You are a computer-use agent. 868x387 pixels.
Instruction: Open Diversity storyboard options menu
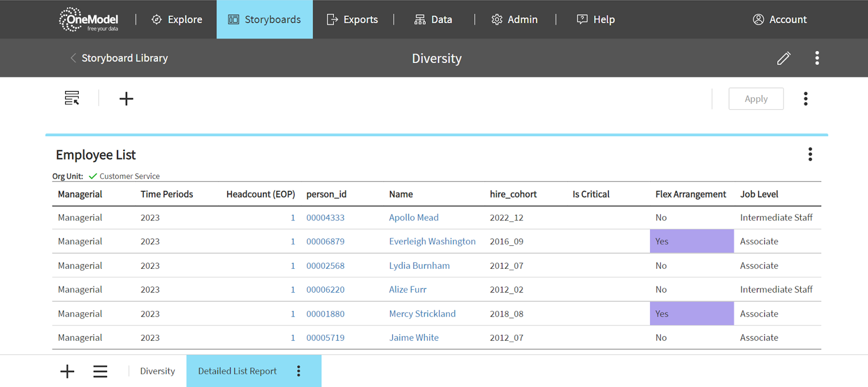816,58
